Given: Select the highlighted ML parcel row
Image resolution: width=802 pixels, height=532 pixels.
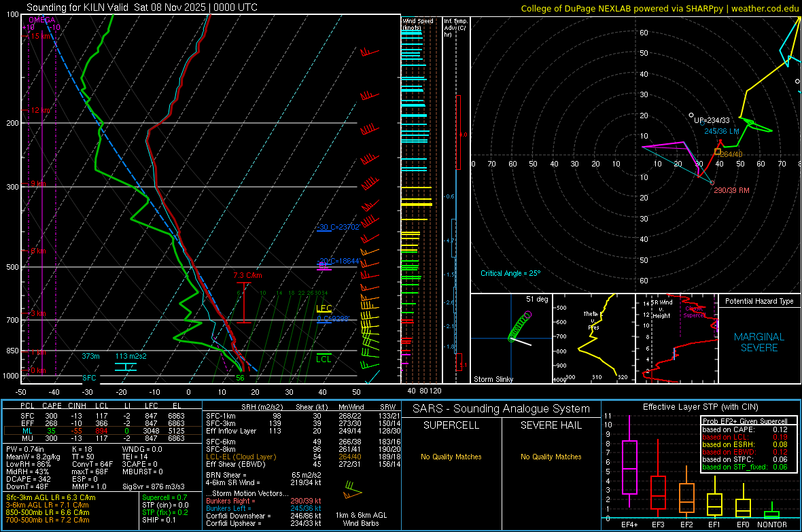Looking at the screenshot, I should click(103, 431).
